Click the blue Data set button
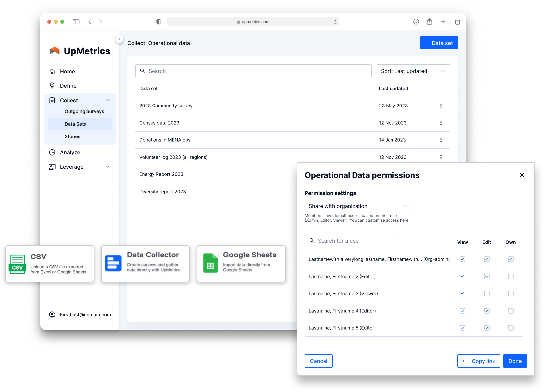 point(439,43)
